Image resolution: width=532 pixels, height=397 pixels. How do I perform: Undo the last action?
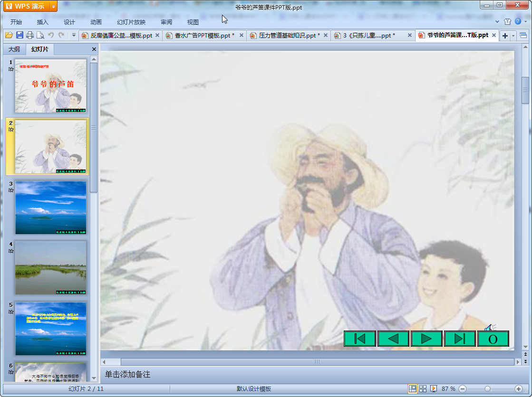tap(51, 35)
